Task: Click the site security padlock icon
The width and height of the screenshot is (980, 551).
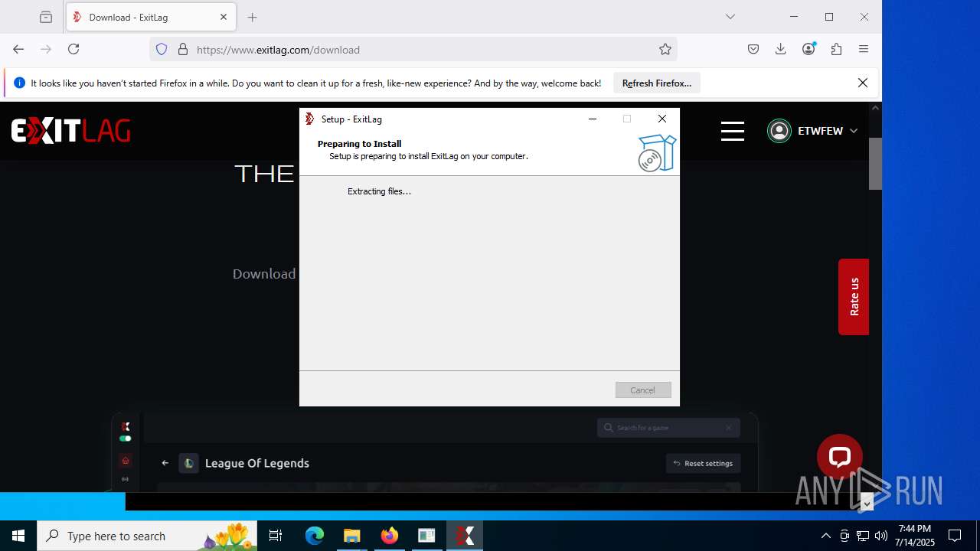Action: click(x=183, y=50)
